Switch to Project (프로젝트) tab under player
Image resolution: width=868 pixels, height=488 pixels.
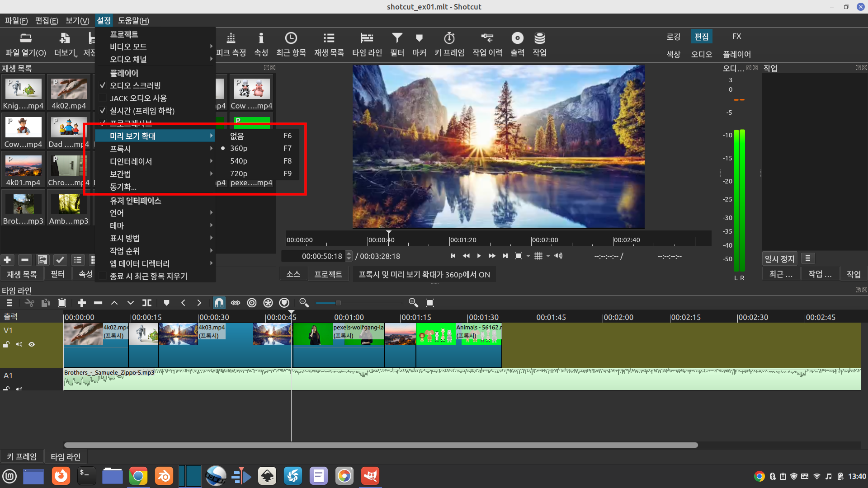(328, 274)
